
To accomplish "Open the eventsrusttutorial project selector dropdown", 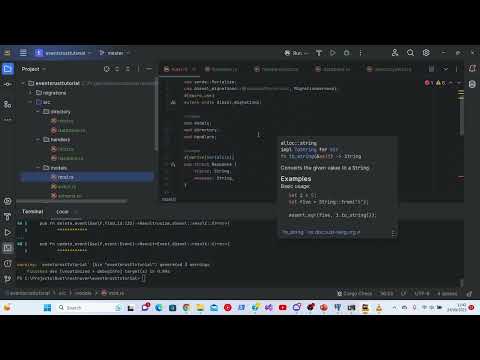I will pyautogui.click(x=63, y=53).
